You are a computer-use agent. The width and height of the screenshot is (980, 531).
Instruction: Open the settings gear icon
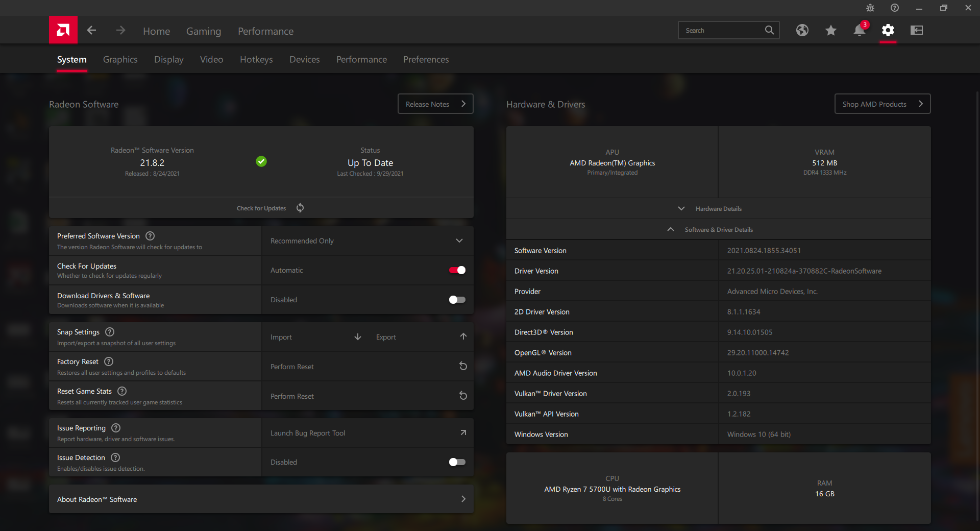pyautogui.click(x=888, y=30)
